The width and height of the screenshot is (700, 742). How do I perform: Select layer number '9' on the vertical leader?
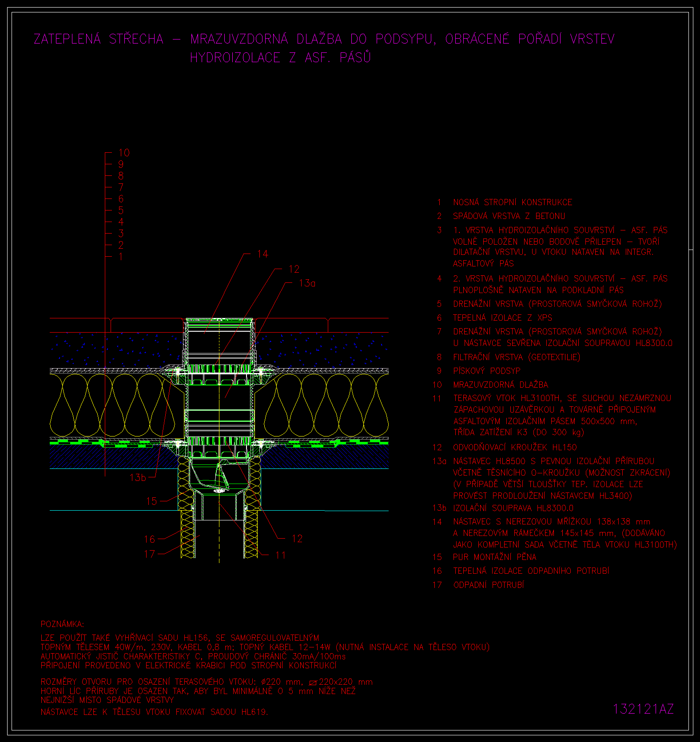121,164
